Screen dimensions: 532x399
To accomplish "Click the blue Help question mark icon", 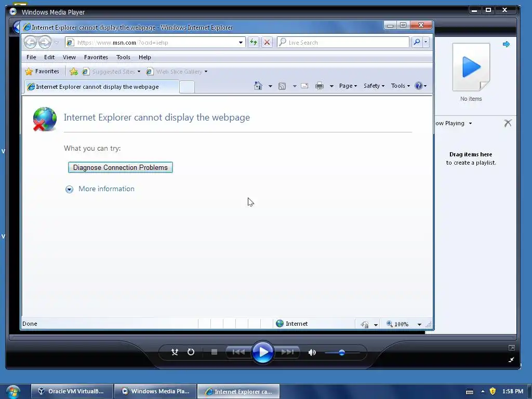I will pos(419,86).
